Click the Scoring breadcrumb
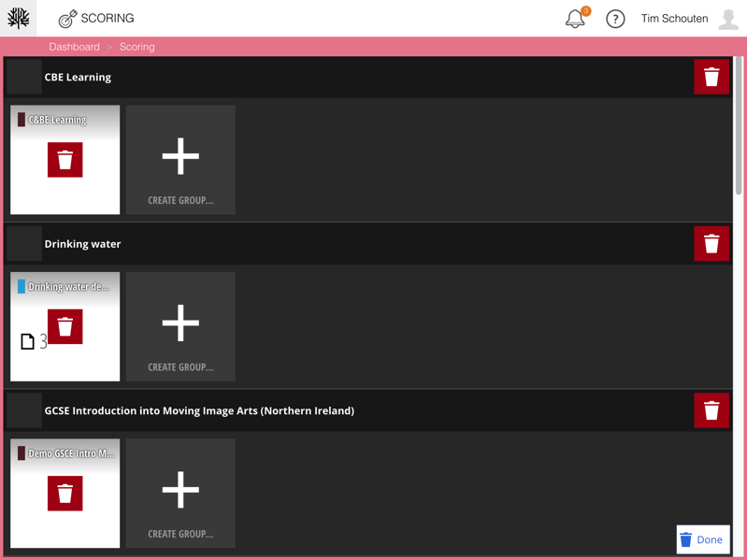Screen dimensions: 747x560 coord(137,47)
